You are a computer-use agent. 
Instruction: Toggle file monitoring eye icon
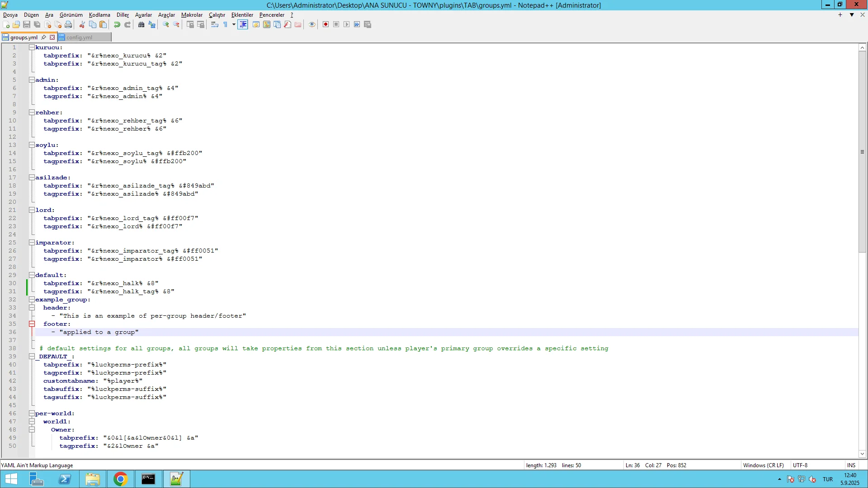[312, 24]
